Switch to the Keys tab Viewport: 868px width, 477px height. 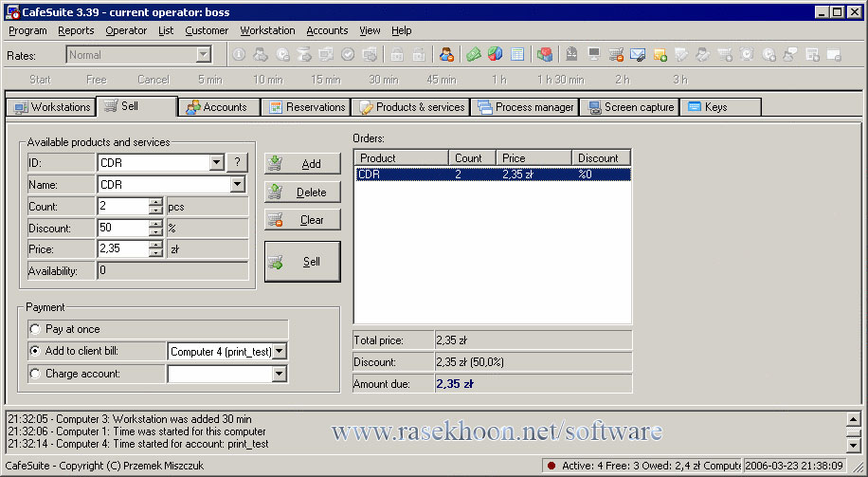point(721,107)
